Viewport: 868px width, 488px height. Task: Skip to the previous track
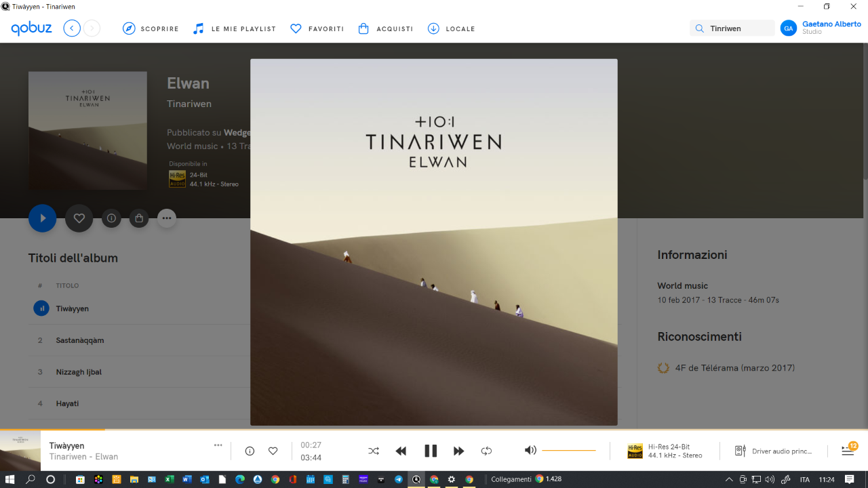pos(401,451)
